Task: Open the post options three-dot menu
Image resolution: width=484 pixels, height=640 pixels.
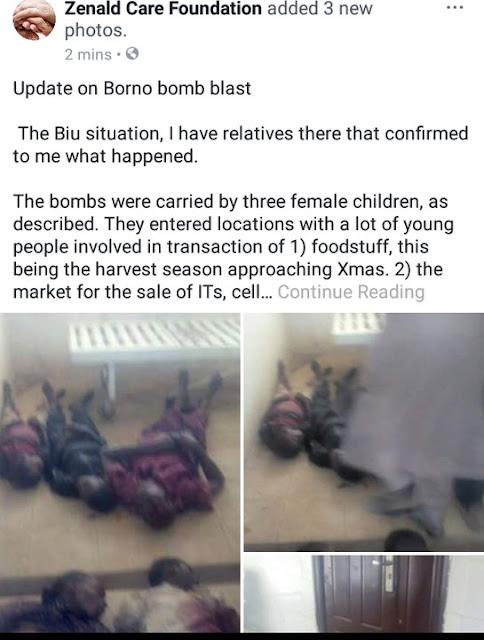Action: tap(455, 8)
